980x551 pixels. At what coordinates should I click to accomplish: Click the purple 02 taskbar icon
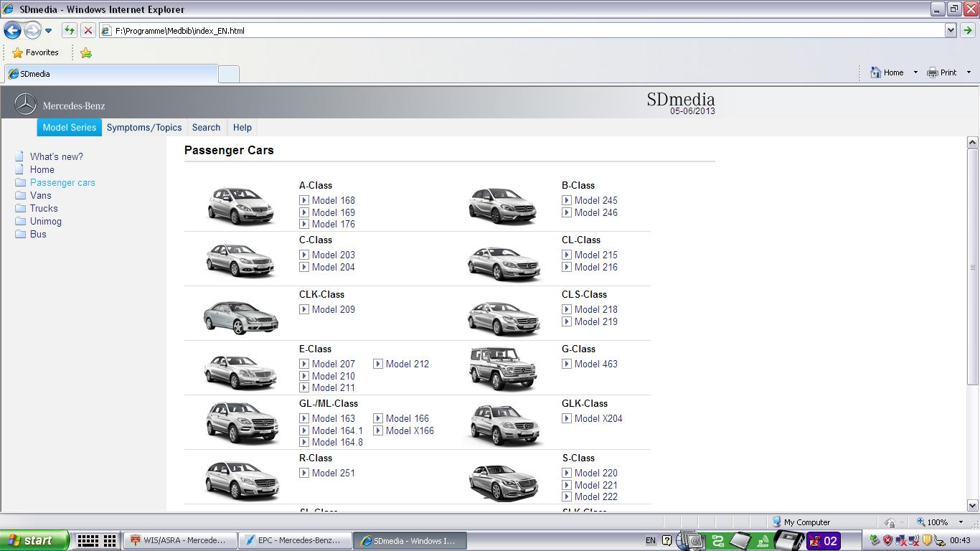824,540
